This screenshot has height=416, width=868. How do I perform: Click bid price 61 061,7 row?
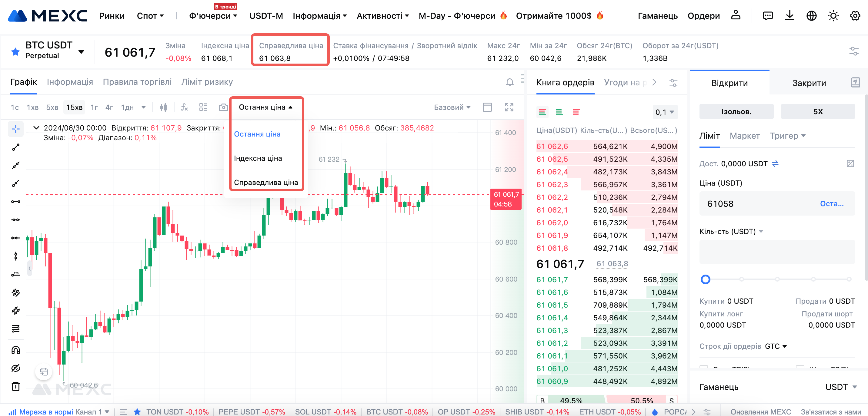606,280
